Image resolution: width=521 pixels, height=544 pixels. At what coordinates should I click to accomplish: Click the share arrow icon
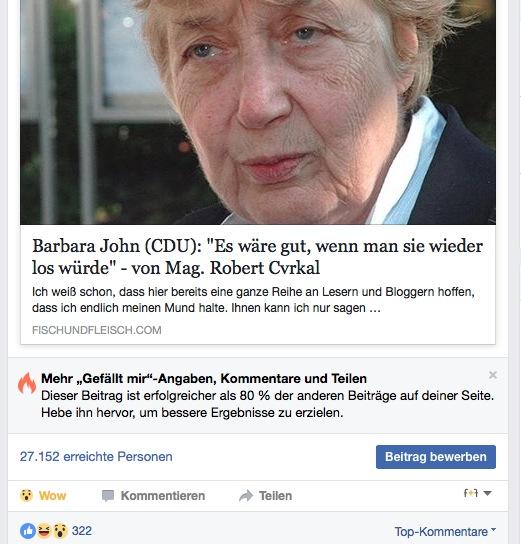(246, 496)
